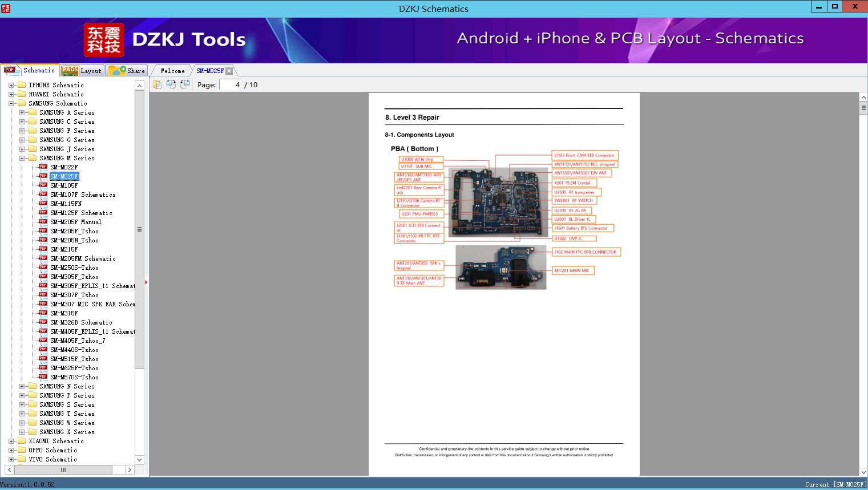Expand the SAMSUNG C Series node
Viewport: 868px width, 490px height.
click(22, 122)
